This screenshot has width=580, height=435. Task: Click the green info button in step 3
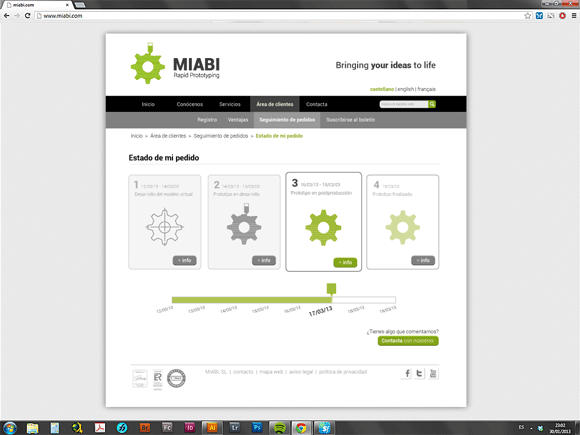(x=345, y=262)
